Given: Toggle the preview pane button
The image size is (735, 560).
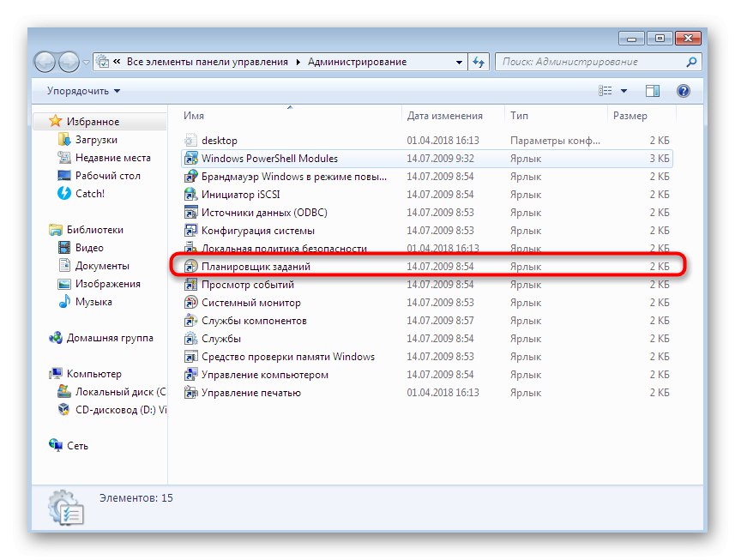Looking at the screenshot, I should [x=653, y=91].
